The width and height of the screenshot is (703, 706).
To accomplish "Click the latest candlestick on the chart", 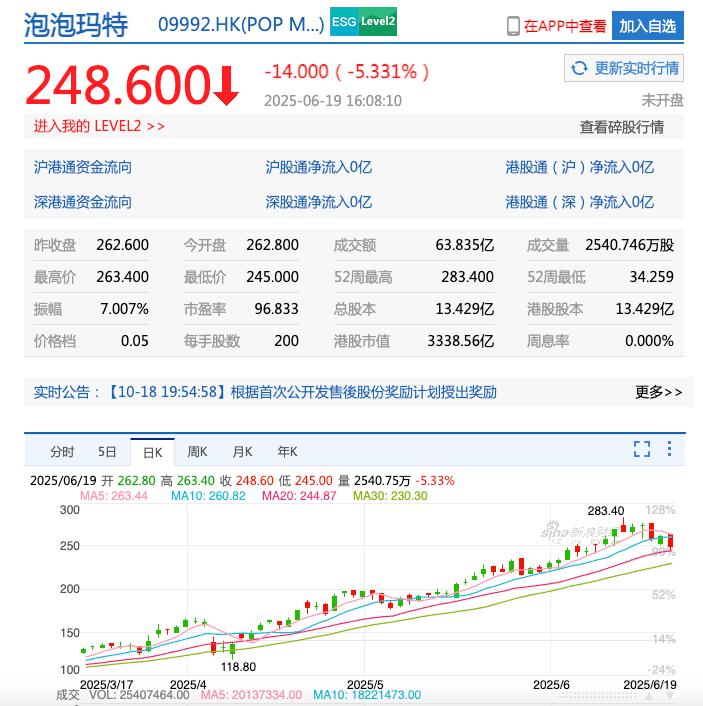I will [x=671, y=541].
